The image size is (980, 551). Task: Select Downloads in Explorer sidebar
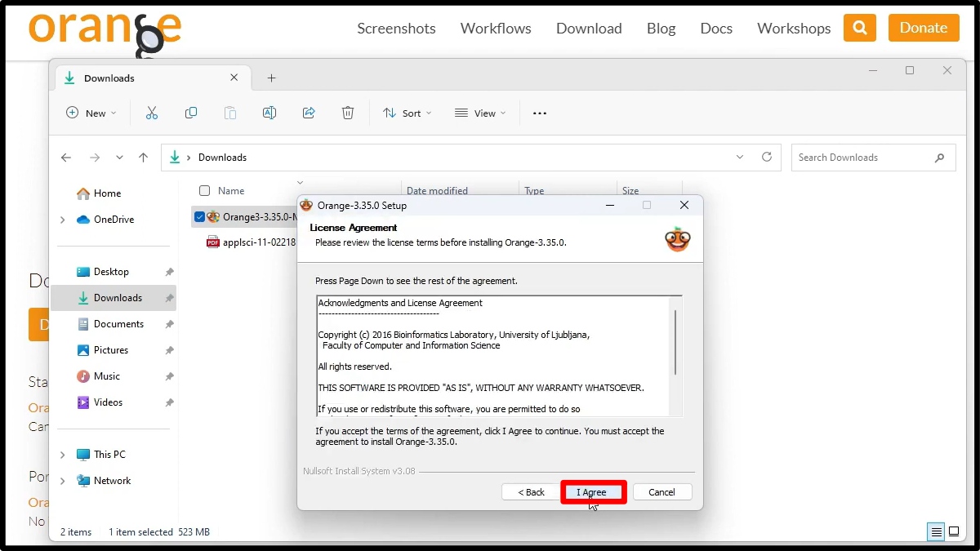(114, 298)
